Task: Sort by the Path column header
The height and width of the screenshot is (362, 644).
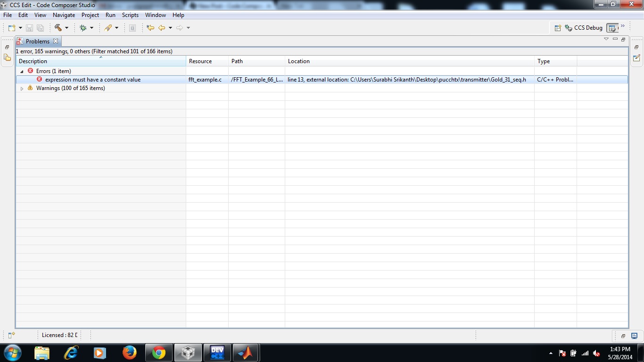Action: pos(256,61)
